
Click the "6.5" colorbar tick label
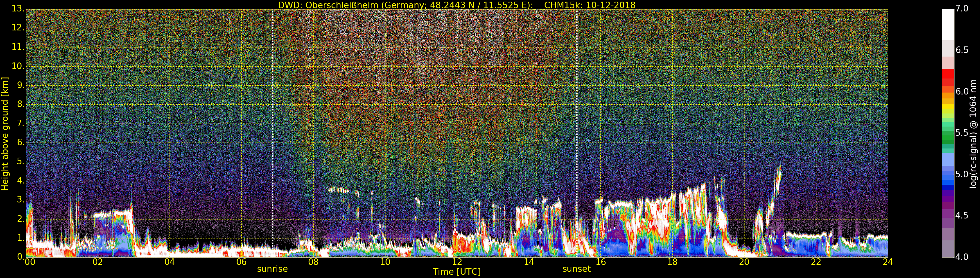point(962,50)
